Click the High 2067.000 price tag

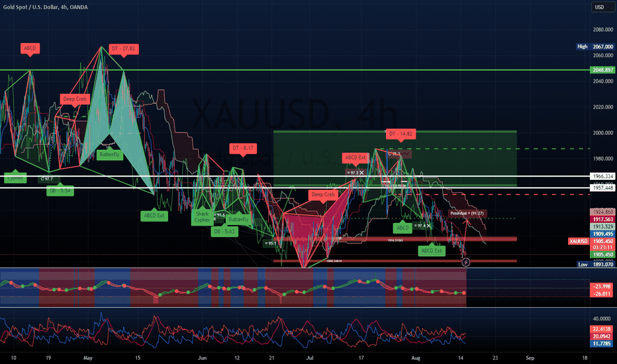(596, 46)
